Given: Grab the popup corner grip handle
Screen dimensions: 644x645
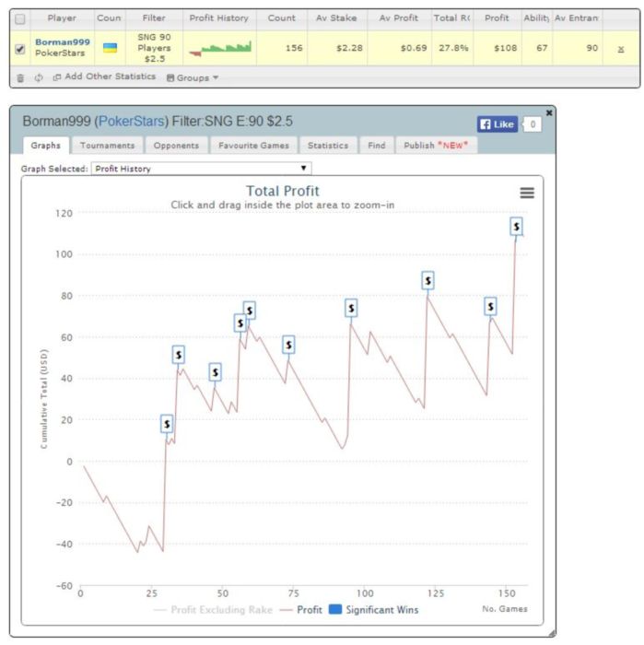Looking at the screenshot, I should (552, 634).
